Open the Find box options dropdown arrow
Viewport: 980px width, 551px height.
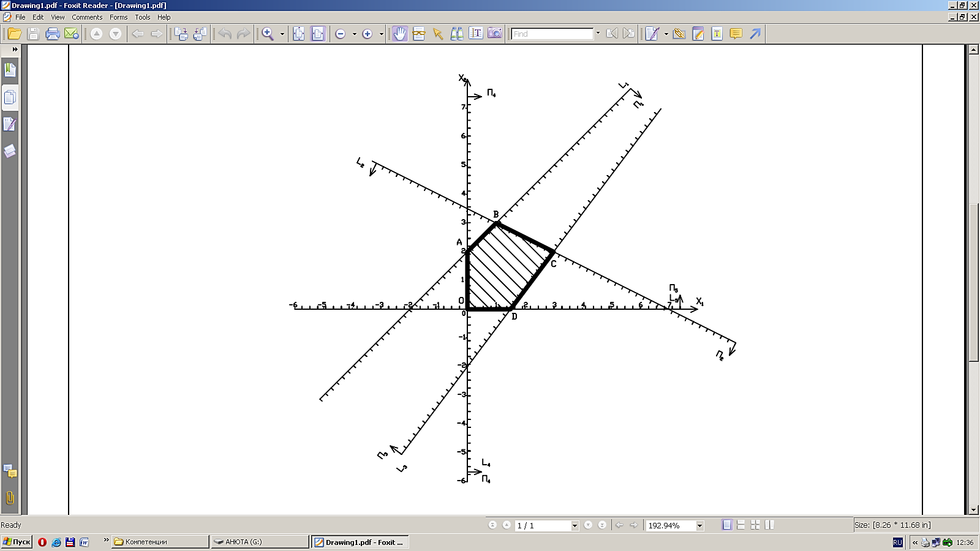598,34
